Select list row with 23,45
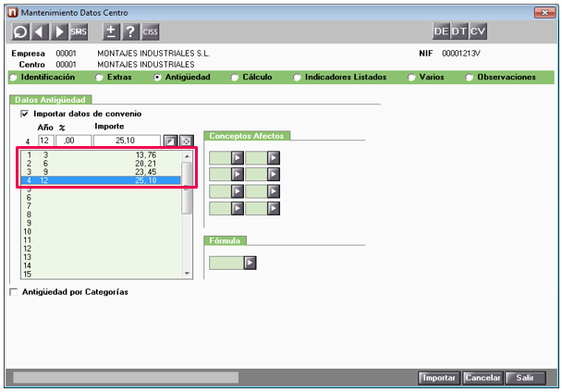The image size is (562, 392). point(101,172)
